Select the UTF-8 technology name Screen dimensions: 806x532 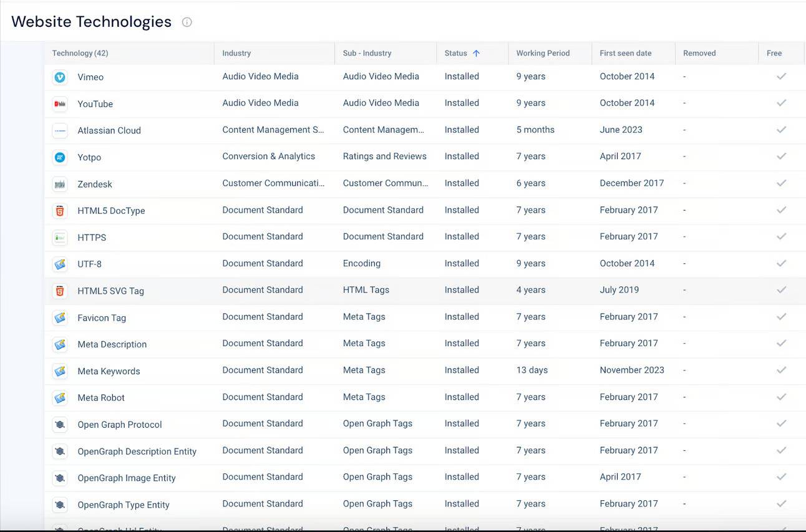(89, 264)
